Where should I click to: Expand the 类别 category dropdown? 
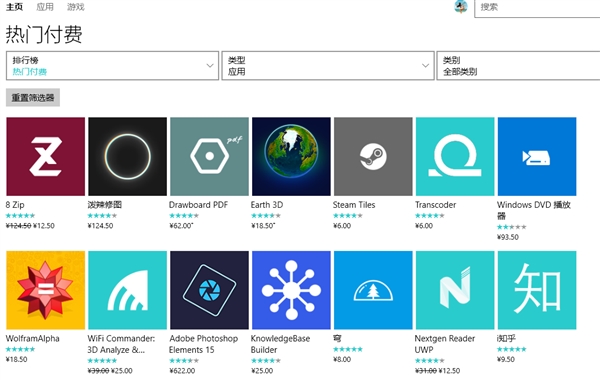point(518,66)
